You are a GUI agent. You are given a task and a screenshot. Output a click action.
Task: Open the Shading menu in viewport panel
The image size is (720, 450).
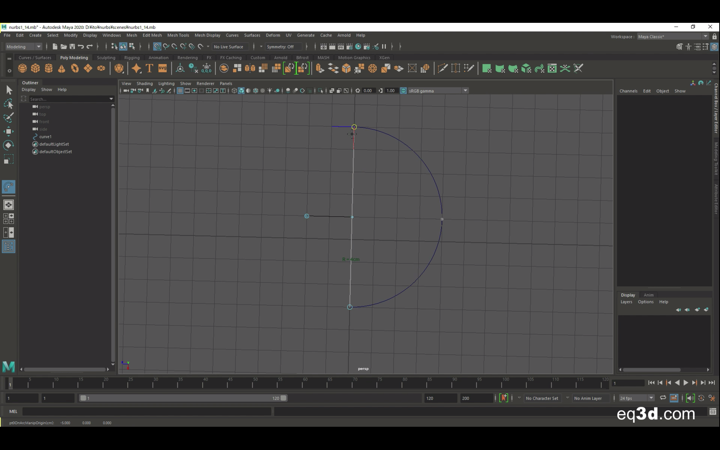145,83
